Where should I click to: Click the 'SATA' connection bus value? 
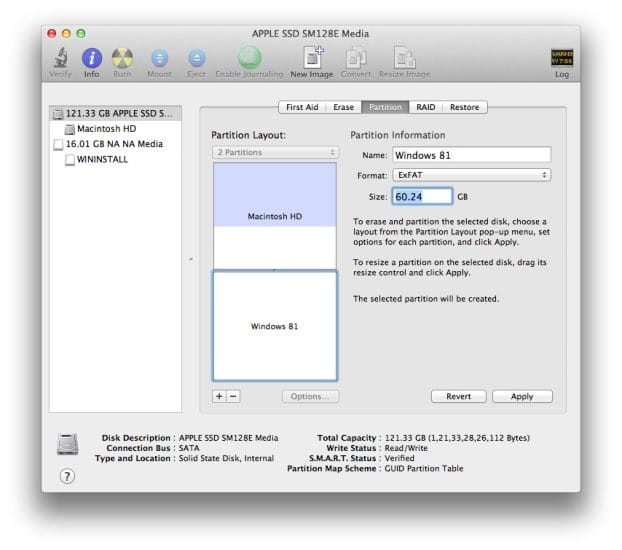[x=189, y=448]
